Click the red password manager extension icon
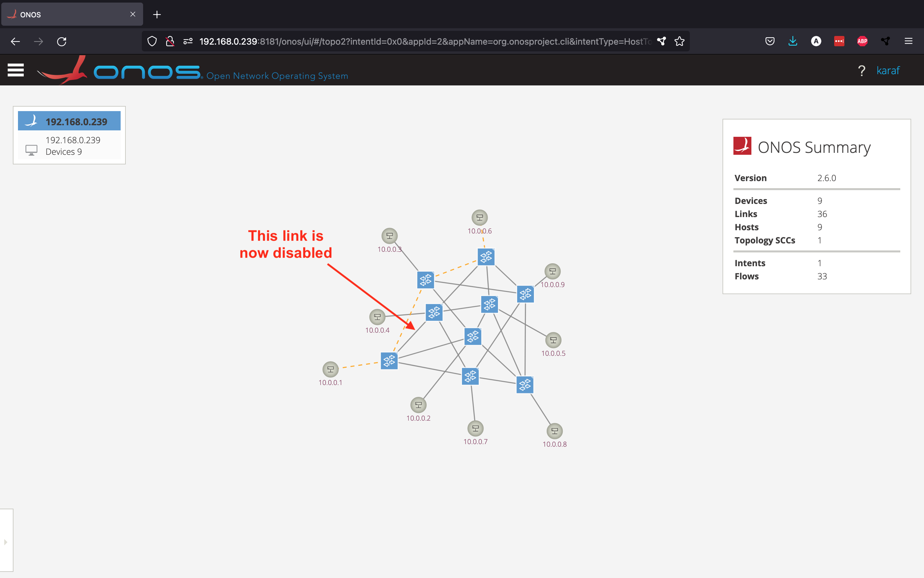The height and width of the screenshot is (578, 924). [839, 41]
